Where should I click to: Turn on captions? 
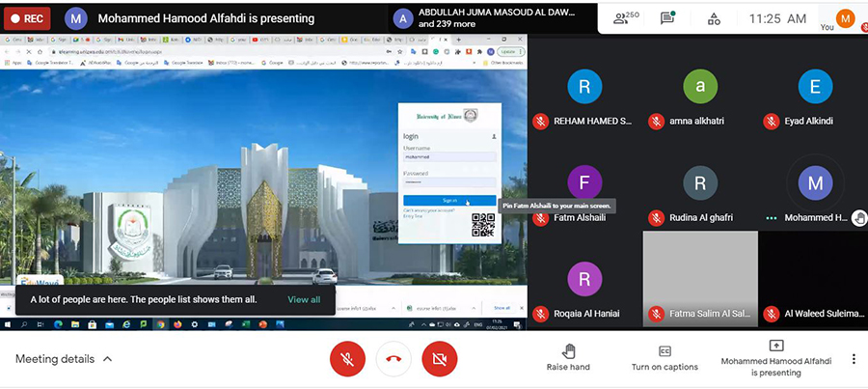pyautogui.click(x=665, y=358)
